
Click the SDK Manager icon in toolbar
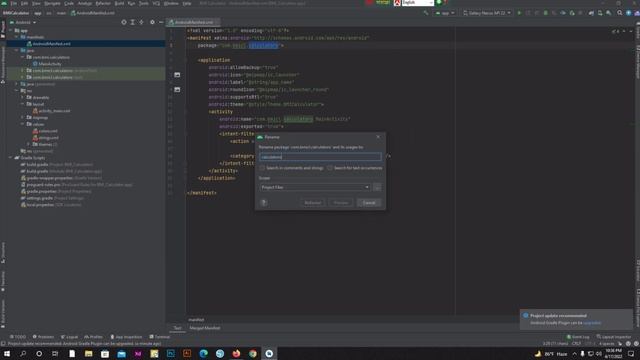[x=609, y=13]
